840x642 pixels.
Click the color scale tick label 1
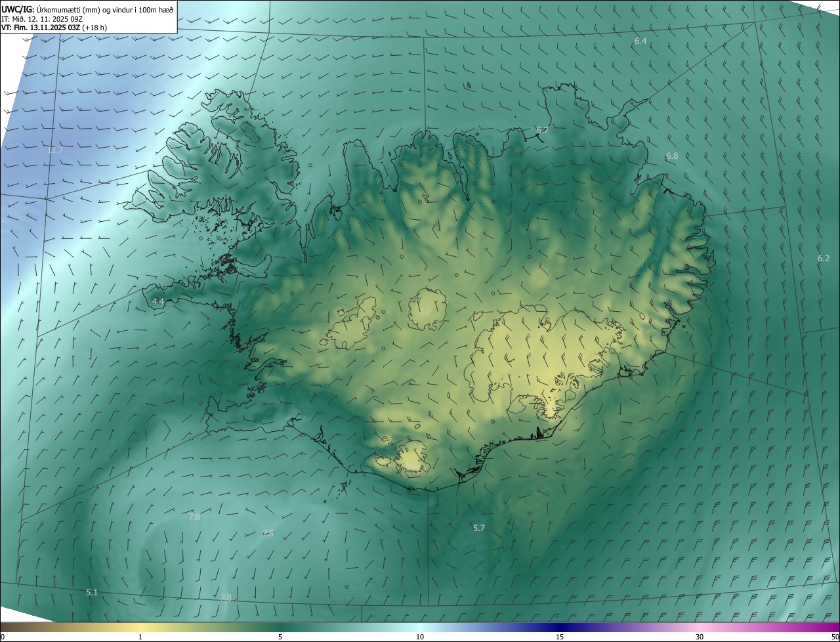(140, 637)
